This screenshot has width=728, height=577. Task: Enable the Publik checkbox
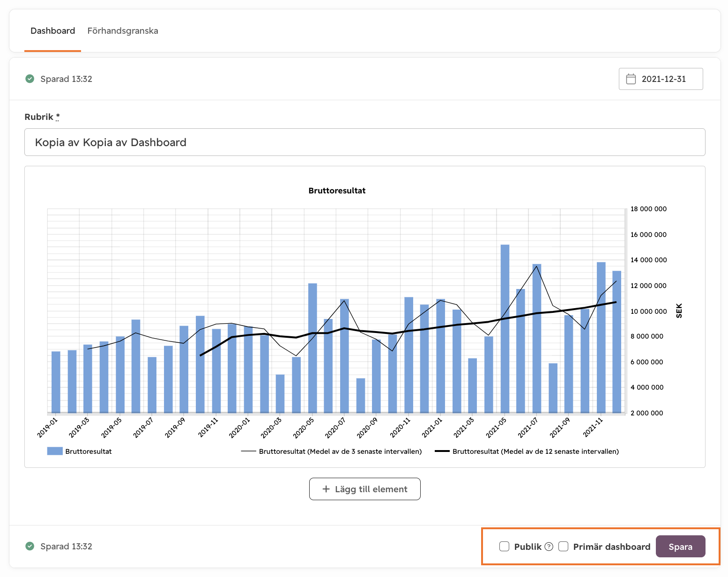coord(504,547)
